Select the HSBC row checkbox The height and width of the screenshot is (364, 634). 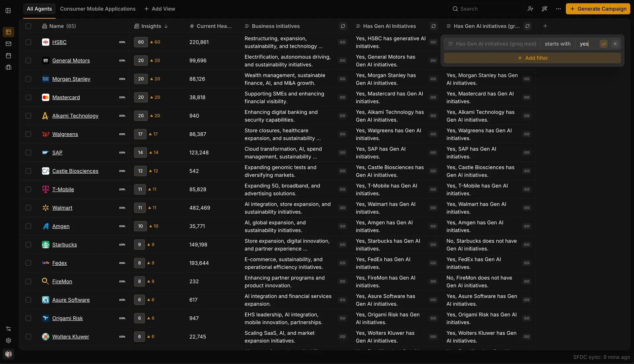pos(28,42)
